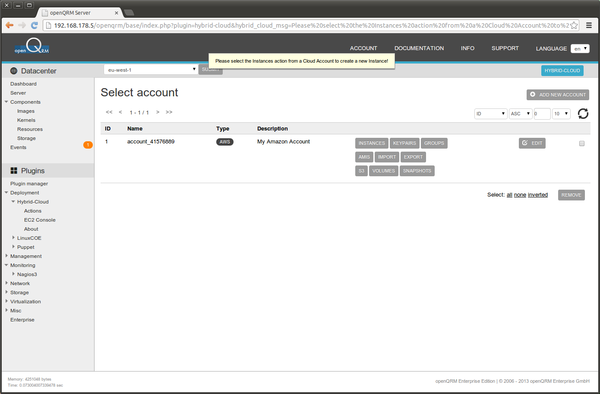Viewport: 600px width, 394px height.
Task: Click Add New Account
Action: (x=558, y=94)
